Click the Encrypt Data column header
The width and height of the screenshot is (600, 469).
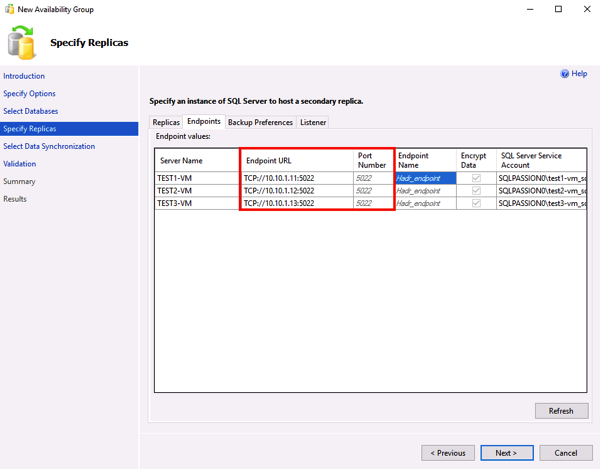point(476,160)
